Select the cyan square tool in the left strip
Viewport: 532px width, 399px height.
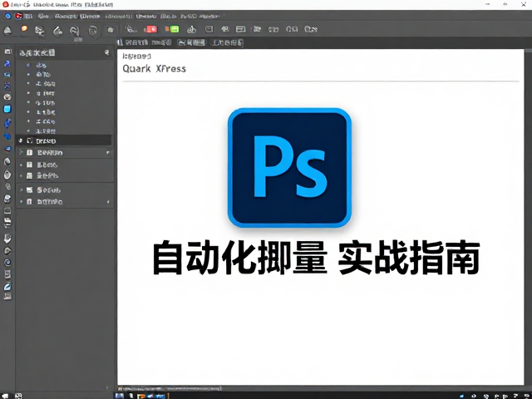point(7,109)
